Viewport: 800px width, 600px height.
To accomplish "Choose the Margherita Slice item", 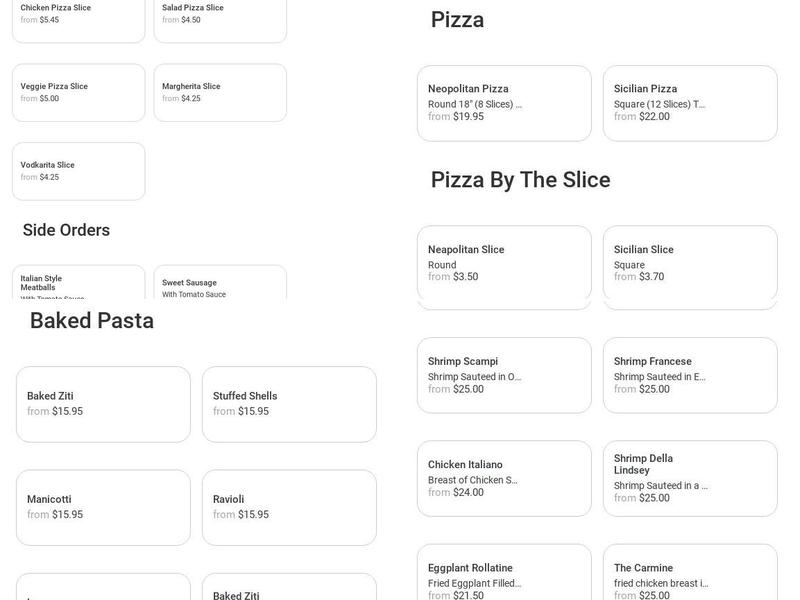I will coord(220,92).
